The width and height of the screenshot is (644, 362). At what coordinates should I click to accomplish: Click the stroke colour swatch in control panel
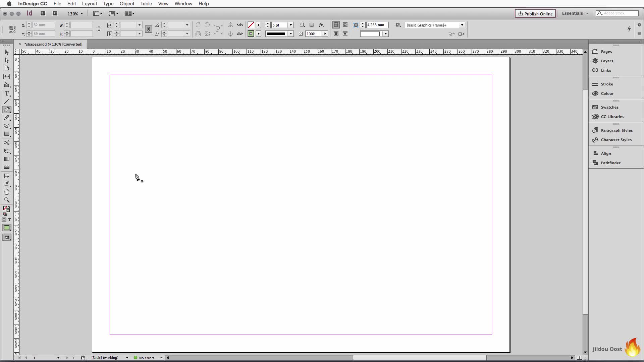coord(251,34)
